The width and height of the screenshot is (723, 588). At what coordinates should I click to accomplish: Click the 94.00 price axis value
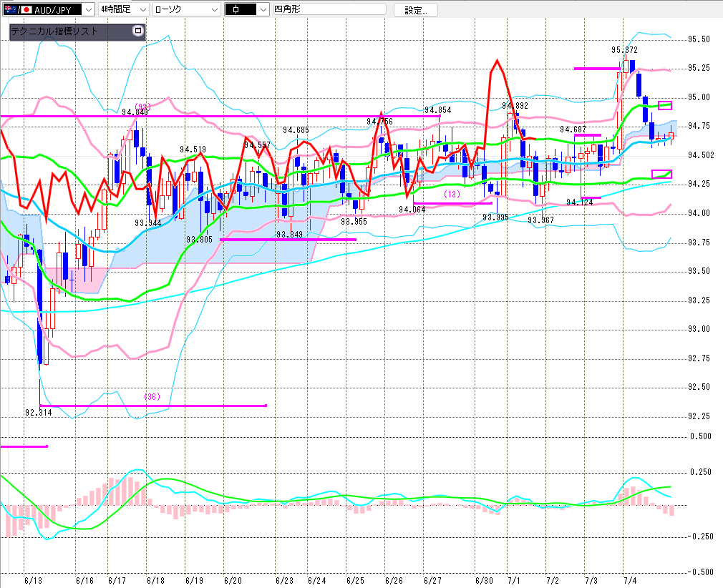(x=699, y=213)
